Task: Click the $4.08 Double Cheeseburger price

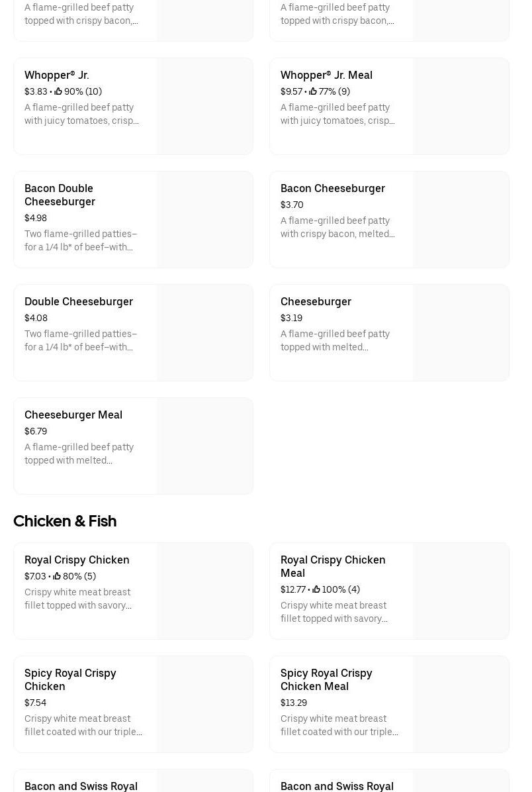Action: pos(36,318)
